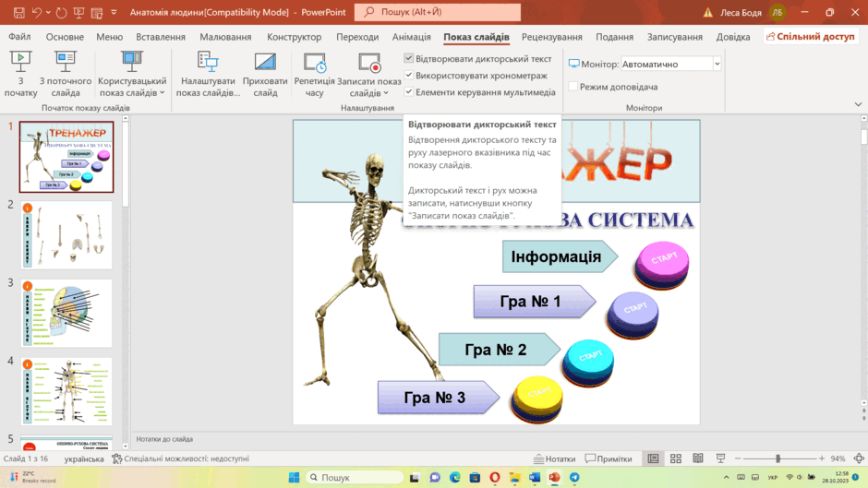Screen dimensions: 868x488
Task: Click the 94% zoom level
Action: point(838,458)
